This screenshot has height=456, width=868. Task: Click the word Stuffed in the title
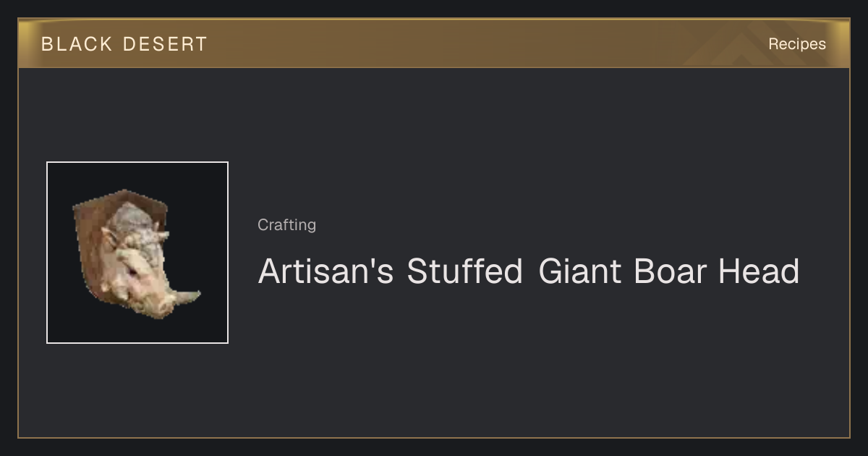tap(464, 271)
